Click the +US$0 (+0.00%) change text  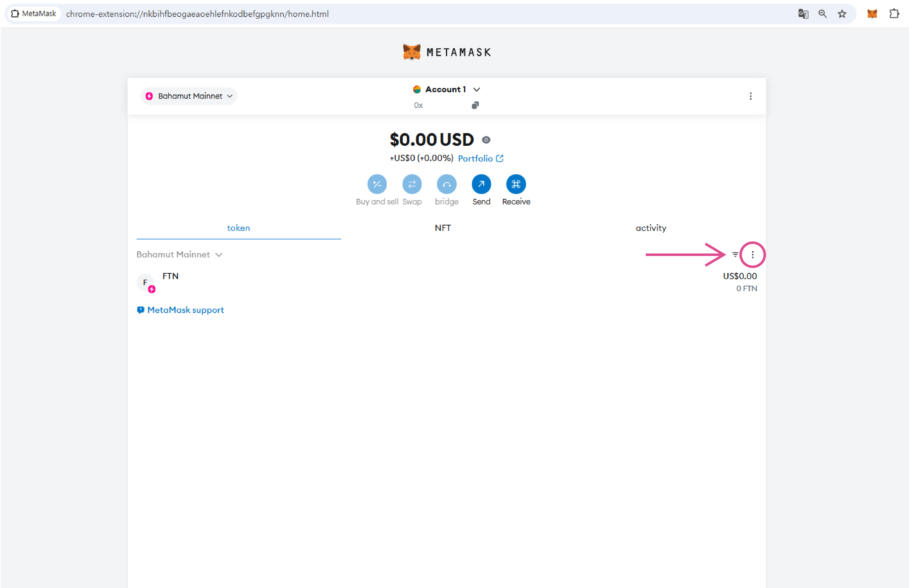point(421,158)
